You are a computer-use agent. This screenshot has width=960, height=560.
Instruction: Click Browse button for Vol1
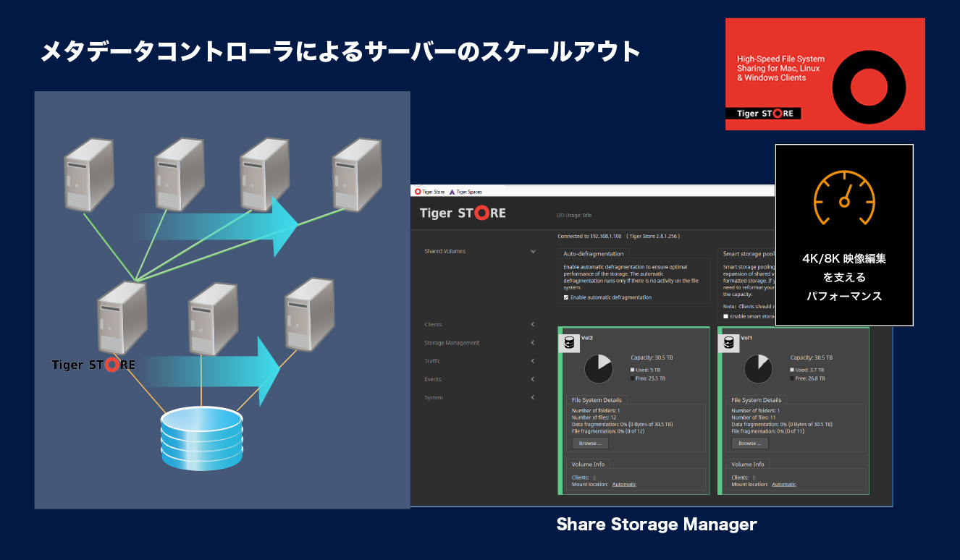749,443
